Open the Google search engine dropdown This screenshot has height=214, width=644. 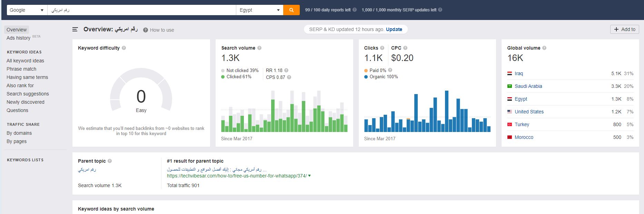click(27, 10)
